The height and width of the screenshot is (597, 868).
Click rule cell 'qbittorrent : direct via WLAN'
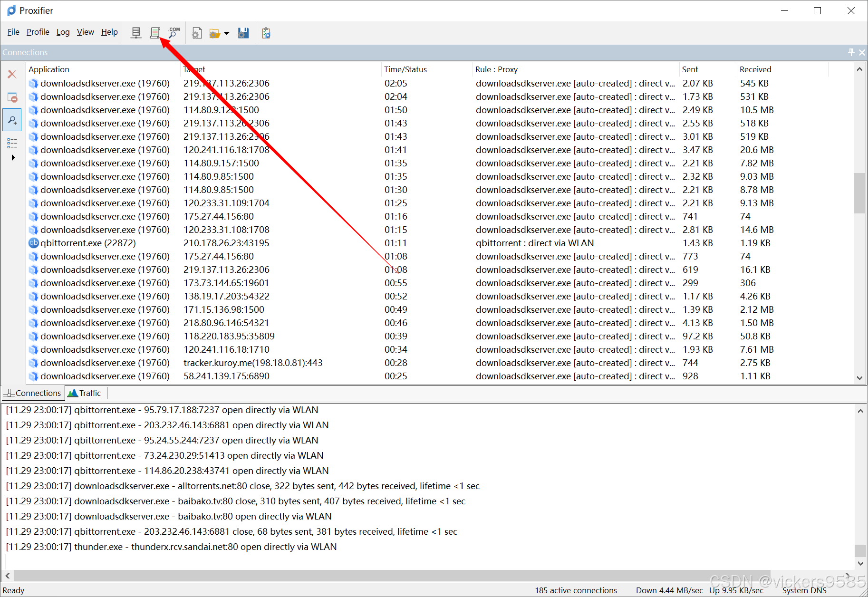535,243
